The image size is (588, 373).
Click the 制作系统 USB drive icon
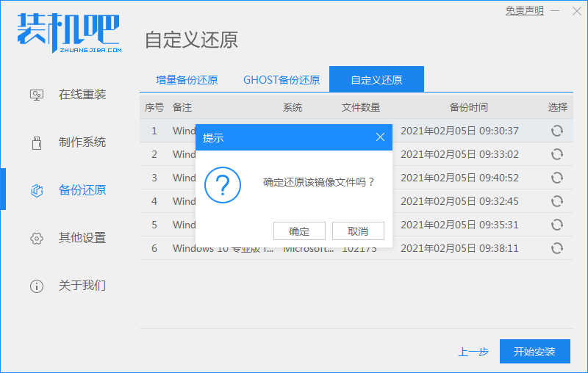36,142
